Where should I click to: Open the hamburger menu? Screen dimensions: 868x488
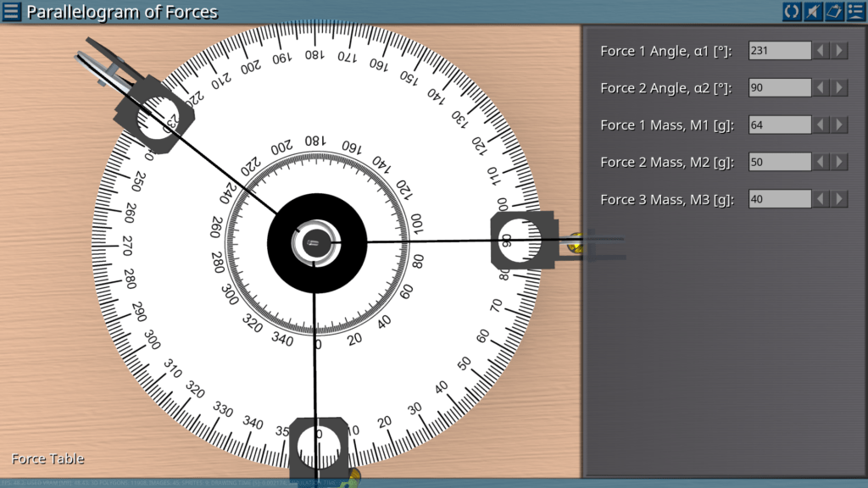click(x=12, y=12)
